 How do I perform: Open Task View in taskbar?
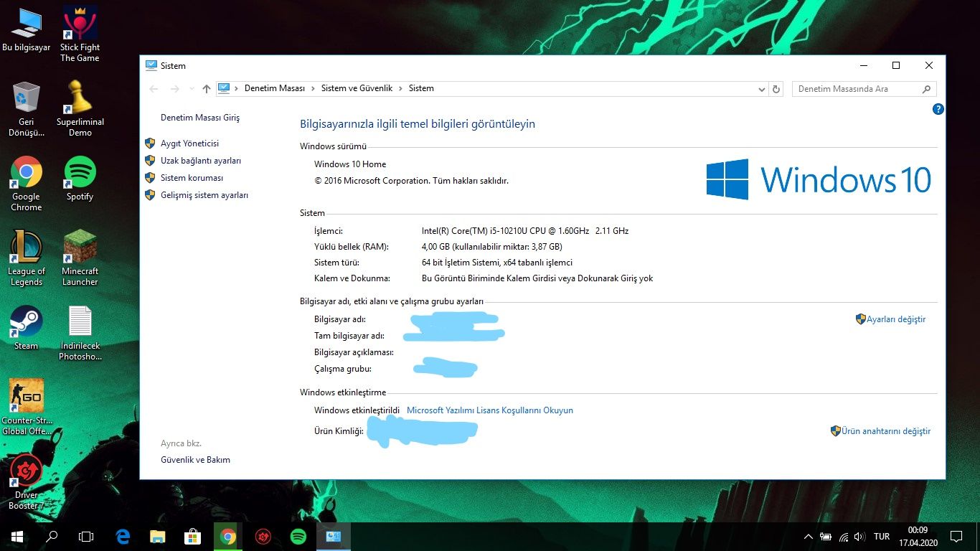point(86,536)
